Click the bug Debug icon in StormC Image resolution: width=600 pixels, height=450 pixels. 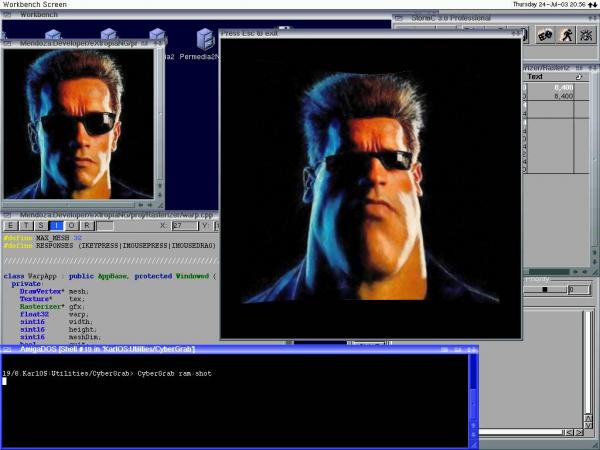point(586,36)
